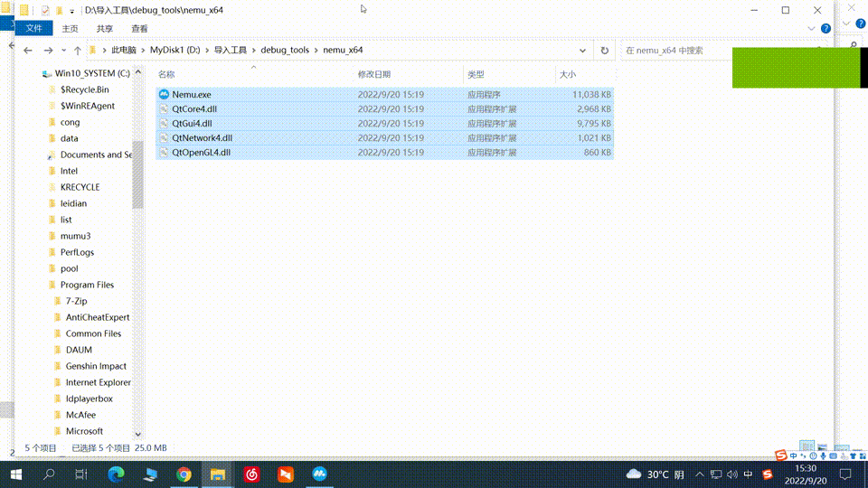Open network icon in system tray
This screenshot has height=488, width=868.
tap(716, 474)
